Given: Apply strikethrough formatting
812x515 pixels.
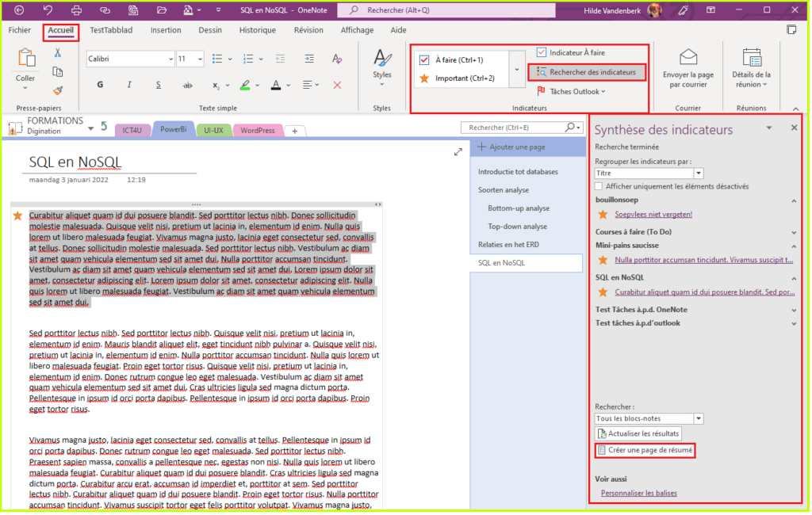Looking at the screenshot, I should pyautogui.click(x=187, y=85).
